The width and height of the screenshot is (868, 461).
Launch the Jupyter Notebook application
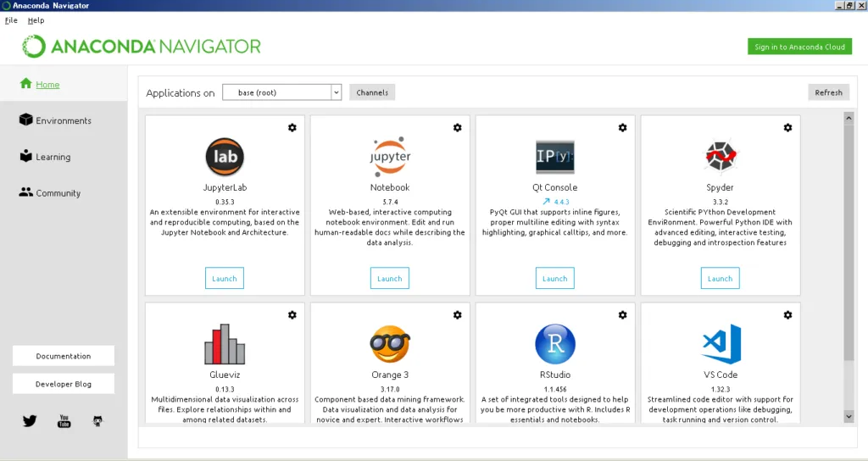coord(390,278)
